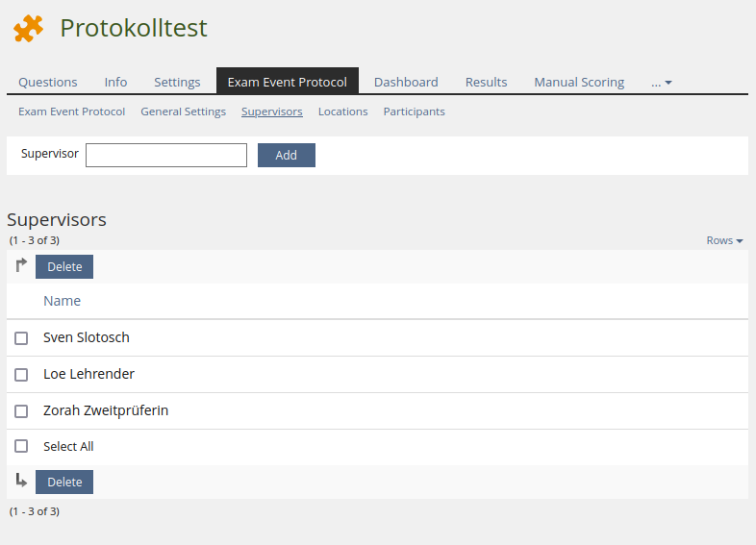
Task: Select Zorah Zweitprüferin's checkbox
Action: tap(21, 411)
